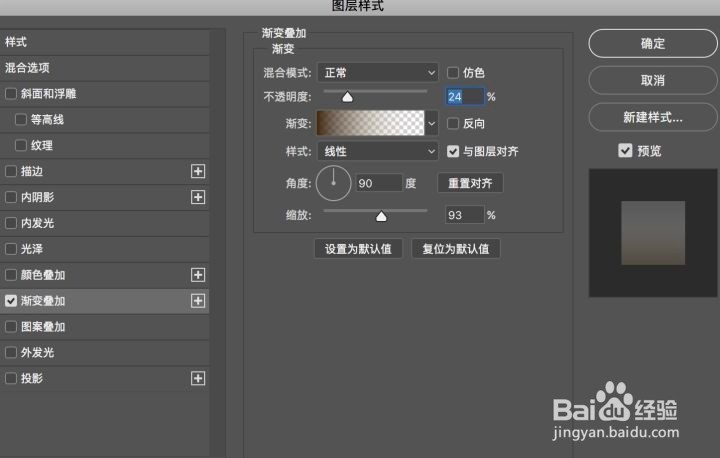Click the style preview thumbnail
Viewport: 720px width, 458px height.
[653, 233]
